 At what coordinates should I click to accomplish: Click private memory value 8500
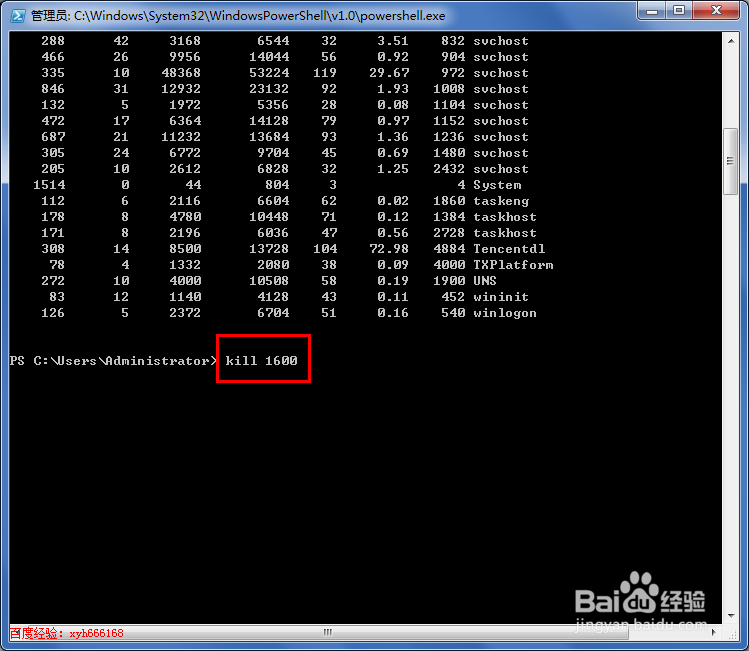tap(185, 249)
